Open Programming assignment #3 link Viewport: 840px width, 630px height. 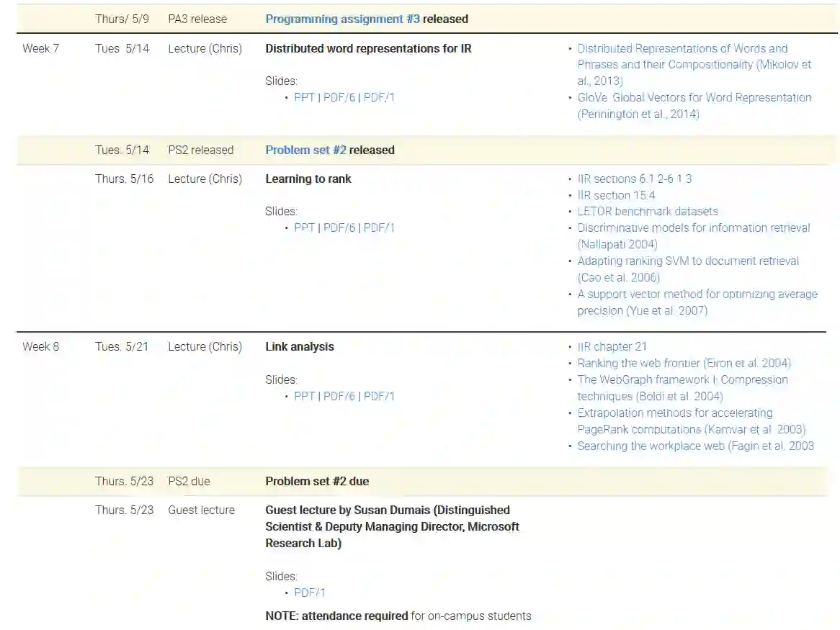point(342,19)
